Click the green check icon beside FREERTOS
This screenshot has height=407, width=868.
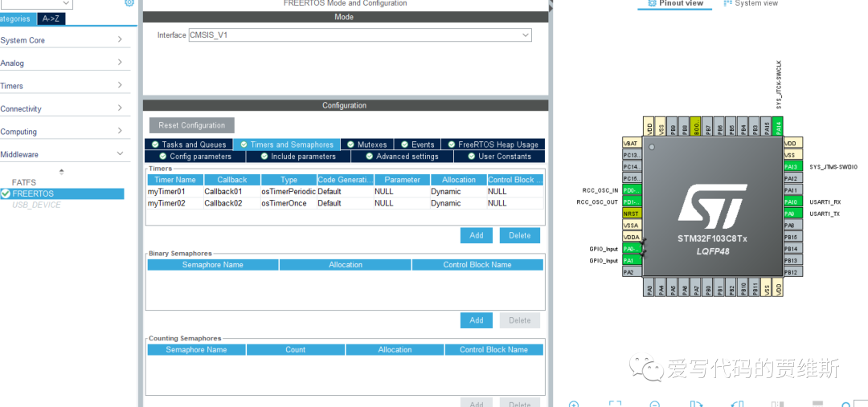6,193
